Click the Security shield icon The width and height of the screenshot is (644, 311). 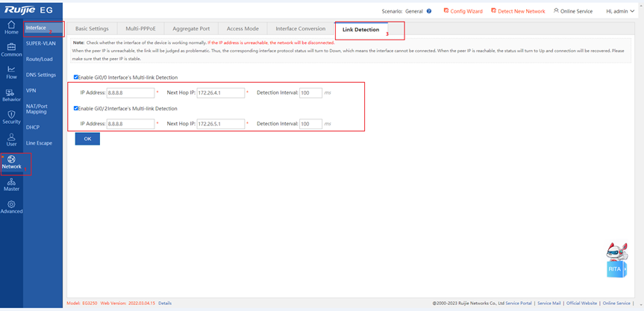coord(11,114)
